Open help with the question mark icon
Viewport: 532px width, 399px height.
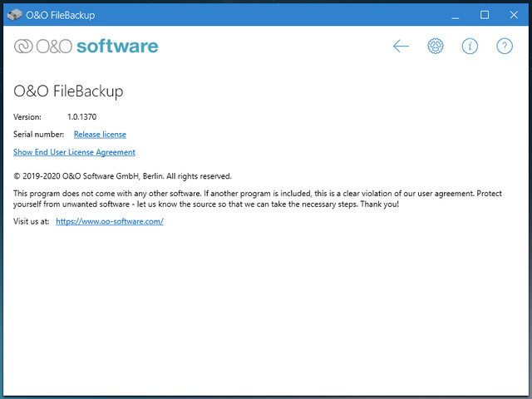(505, 47)
